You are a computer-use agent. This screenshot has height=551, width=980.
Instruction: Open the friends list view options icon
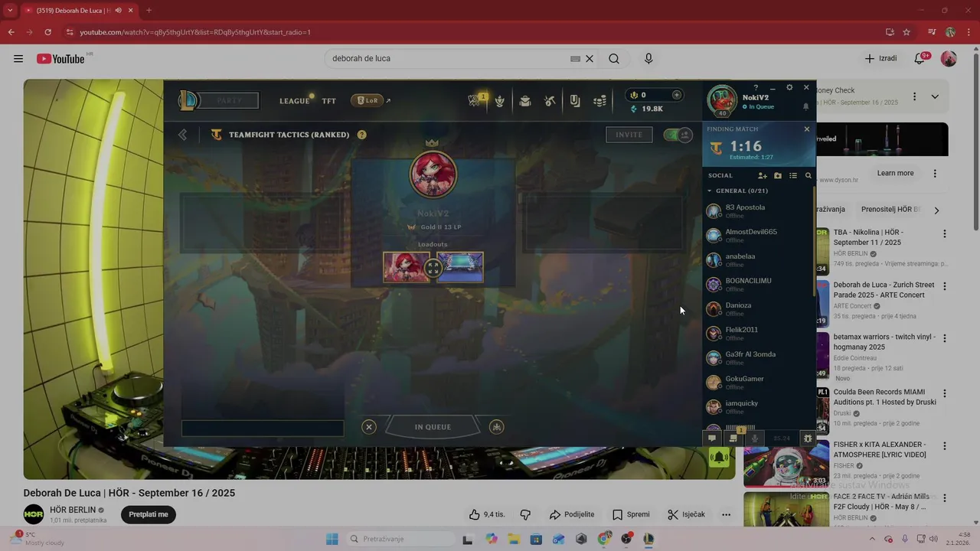793,175
